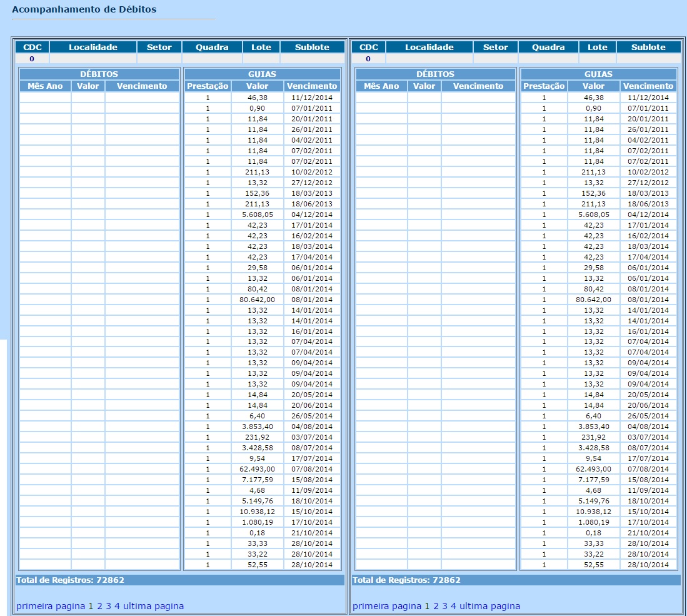This screenshot has height=616, width=687.
Task: Select the 80.642,00 value in left GUIAS table
Action: 257,300
